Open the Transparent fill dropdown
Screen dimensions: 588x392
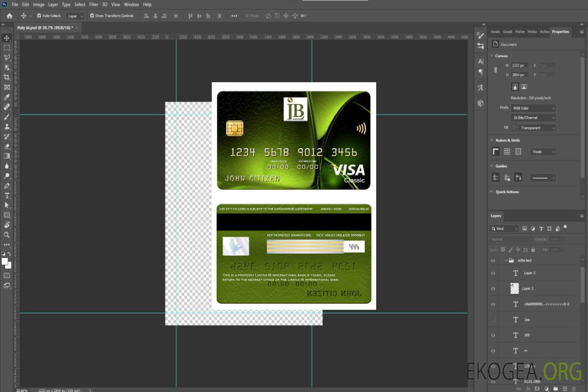[537, 128]
